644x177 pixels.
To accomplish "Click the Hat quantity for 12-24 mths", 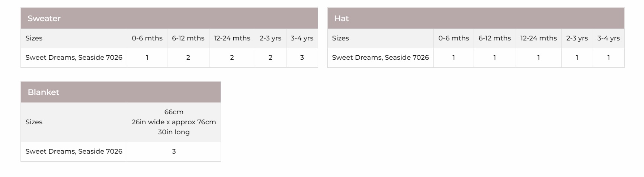I will (x=538, y=58).
